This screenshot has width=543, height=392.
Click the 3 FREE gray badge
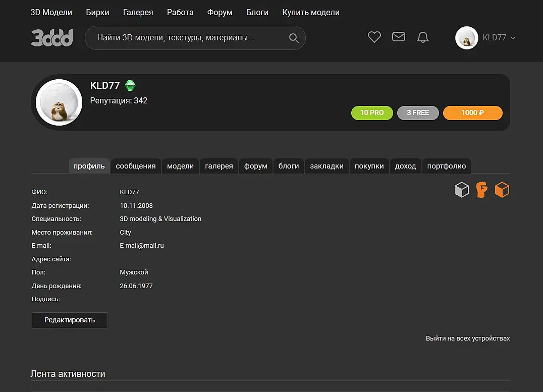[418, 113]
